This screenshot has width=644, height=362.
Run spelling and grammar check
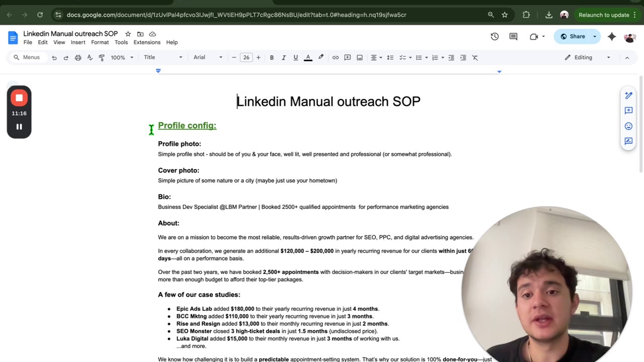pyautogui.click(x=90, y=57)
